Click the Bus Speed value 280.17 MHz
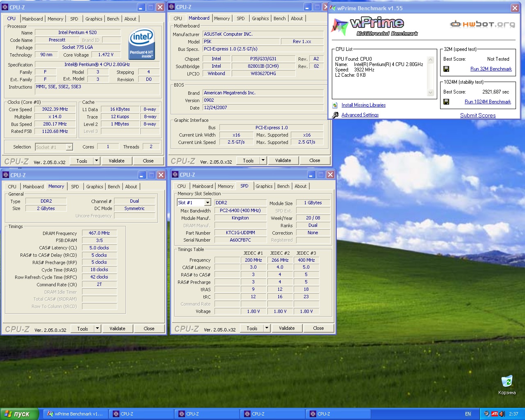 tap(55, 124)
